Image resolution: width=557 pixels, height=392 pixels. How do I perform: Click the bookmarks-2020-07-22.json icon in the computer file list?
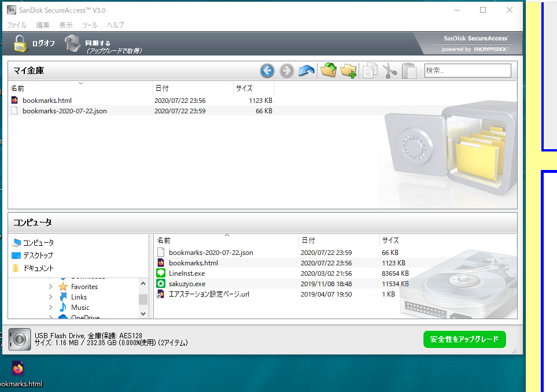tap(161, 253)
